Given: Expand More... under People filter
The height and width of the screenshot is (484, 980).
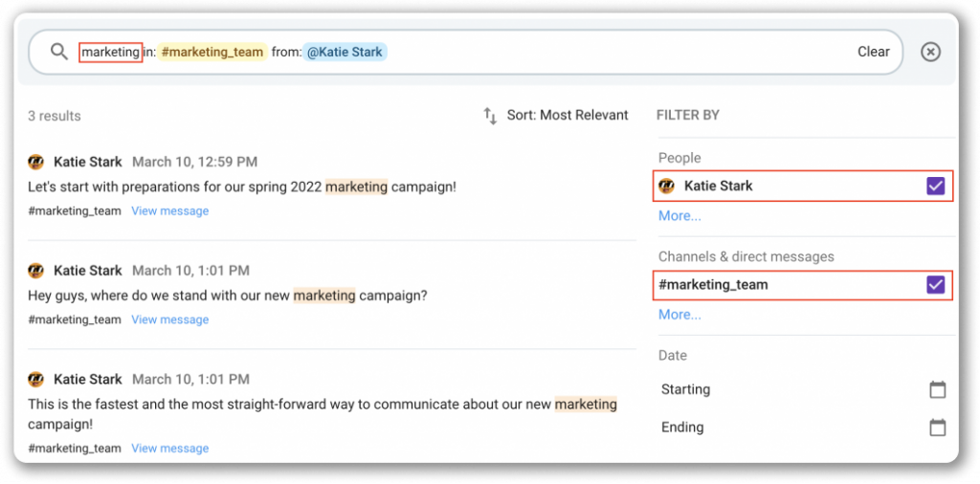Looking at the screenshot, I should [x=679, y=216].
